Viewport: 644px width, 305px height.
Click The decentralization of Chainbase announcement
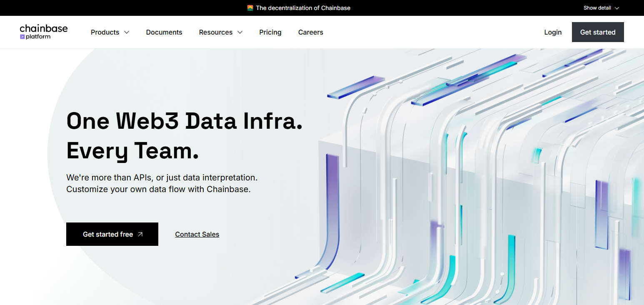pos(303,8)
